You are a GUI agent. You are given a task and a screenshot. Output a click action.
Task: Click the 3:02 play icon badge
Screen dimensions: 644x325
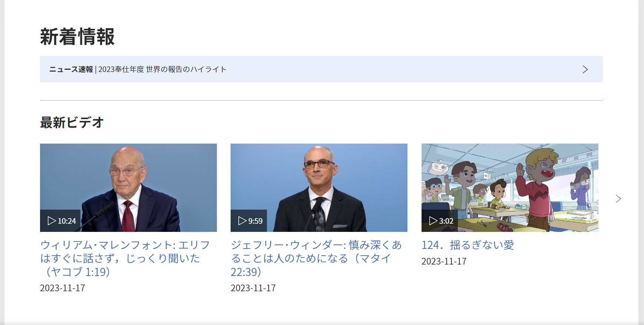[440, 221]
